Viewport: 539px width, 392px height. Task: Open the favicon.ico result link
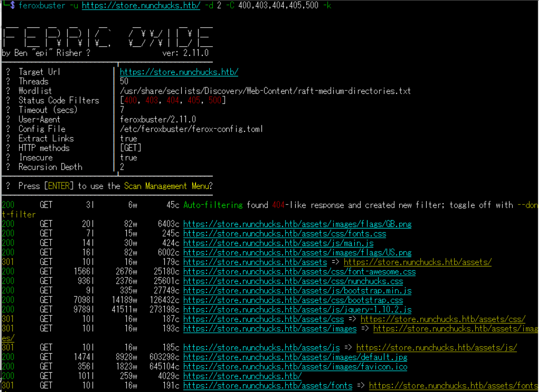tap(295, 367)
